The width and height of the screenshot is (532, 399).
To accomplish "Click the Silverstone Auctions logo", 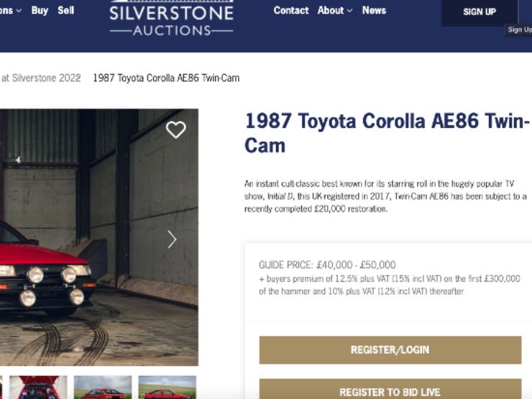I will [171, 19].
